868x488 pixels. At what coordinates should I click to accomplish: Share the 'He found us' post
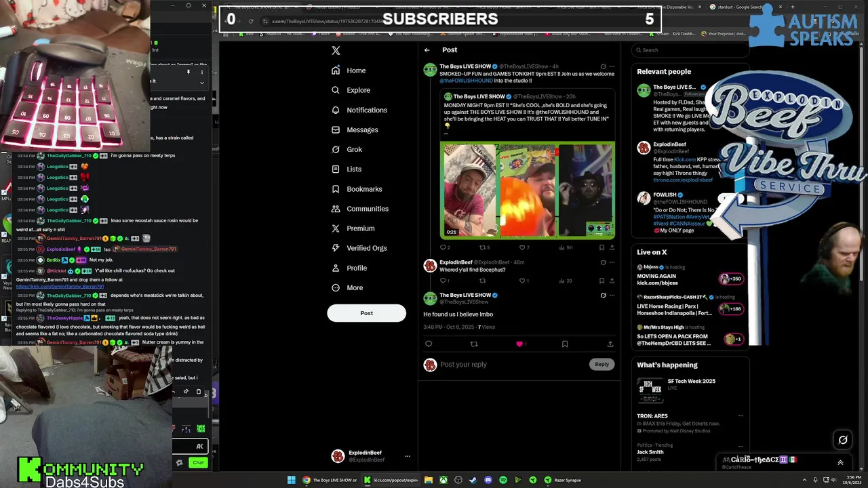(610, 344)
